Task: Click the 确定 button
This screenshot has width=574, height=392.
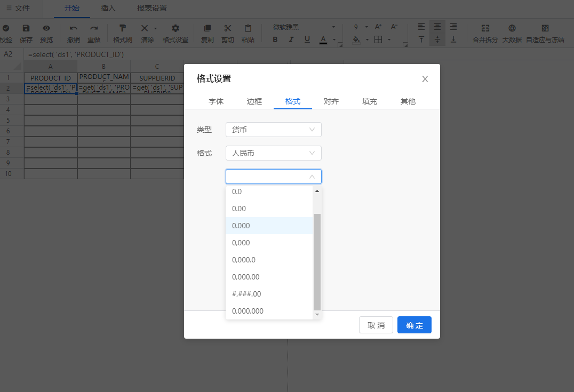Action: point(414,325)
